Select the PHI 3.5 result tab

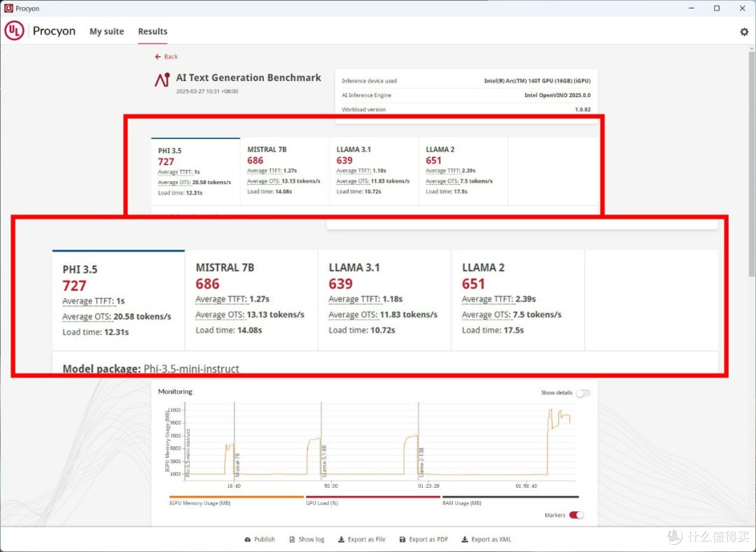pos(195,171)
